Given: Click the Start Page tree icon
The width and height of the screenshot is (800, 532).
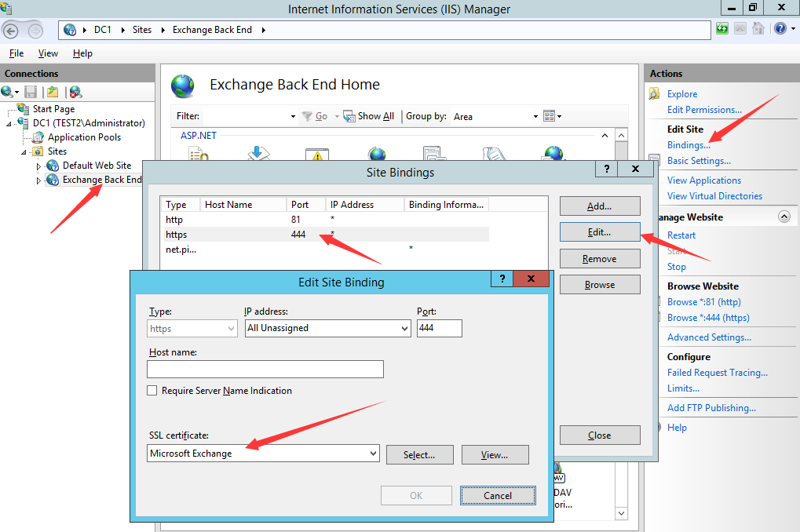Looking at the screenshot, I should click(x=23, y=108).
